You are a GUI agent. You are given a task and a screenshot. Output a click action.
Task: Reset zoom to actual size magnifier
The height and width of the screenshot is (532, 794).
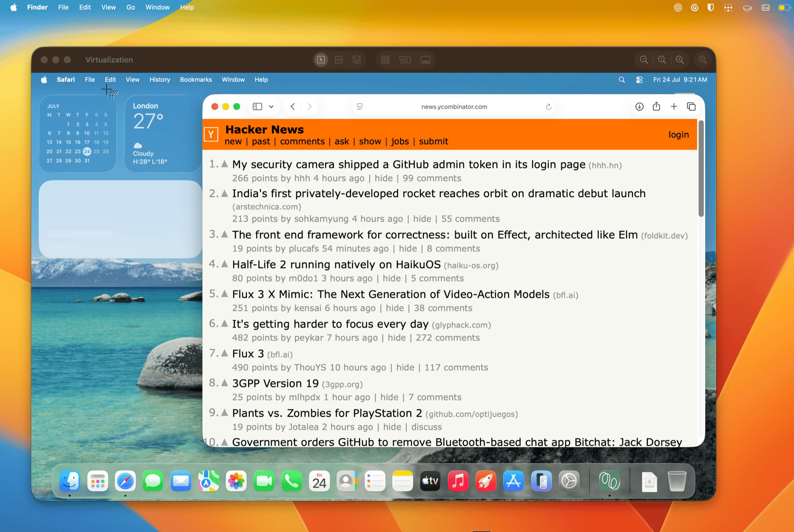[x=662, y=60]
